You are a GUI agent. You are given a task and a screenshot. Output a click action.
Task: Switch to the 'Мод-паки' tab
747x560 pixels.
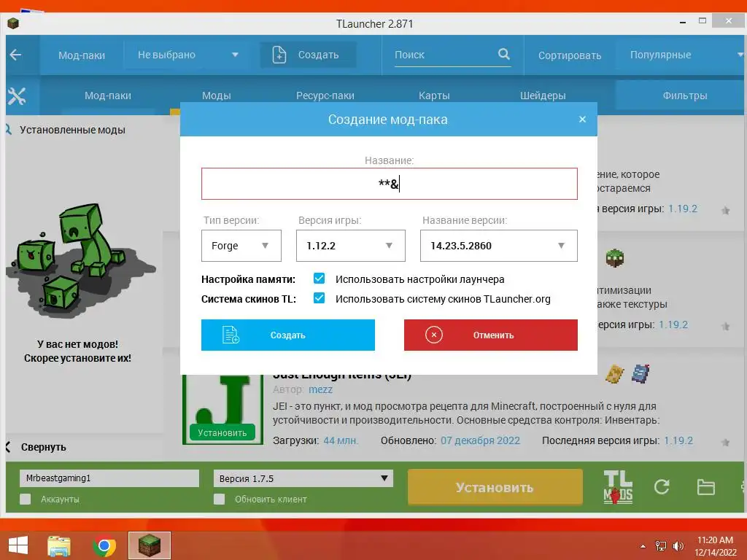108,96
